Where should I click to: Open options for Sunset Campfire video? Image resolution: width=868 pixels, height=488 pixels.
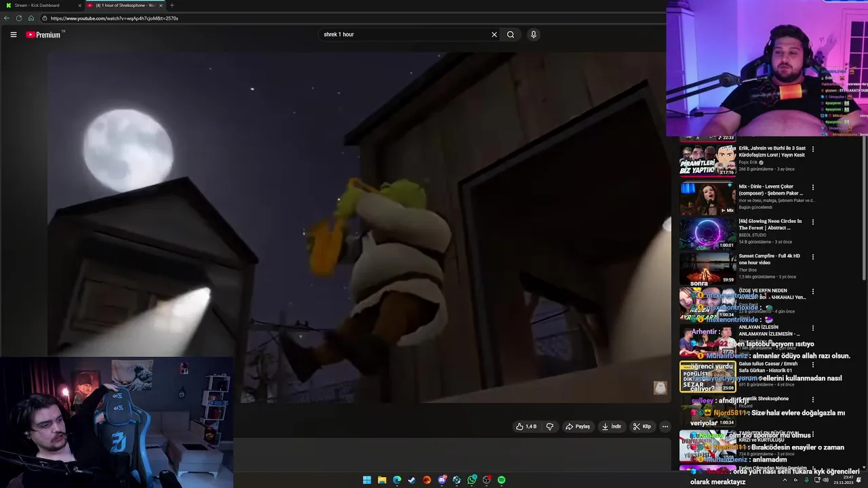(813, 257)
